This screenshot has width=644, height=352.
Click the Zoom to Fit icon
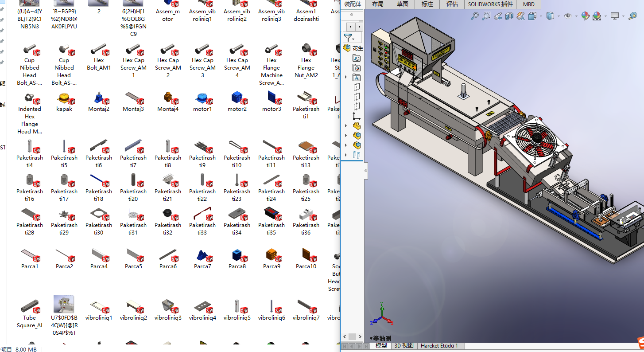(x=475, y=16)
